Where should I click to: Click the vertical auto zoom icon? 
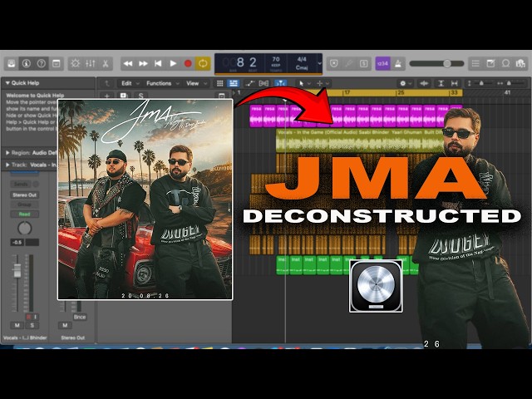click(x=441, y=83)
